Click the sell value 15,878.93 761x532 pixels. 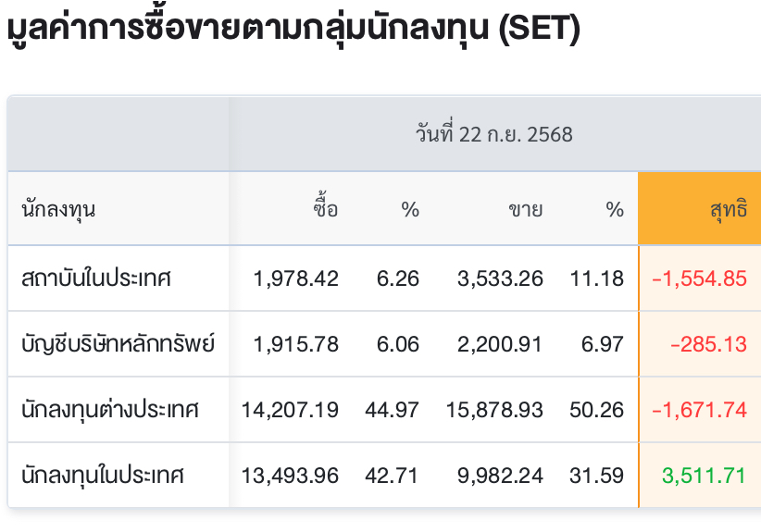point(494,410)
